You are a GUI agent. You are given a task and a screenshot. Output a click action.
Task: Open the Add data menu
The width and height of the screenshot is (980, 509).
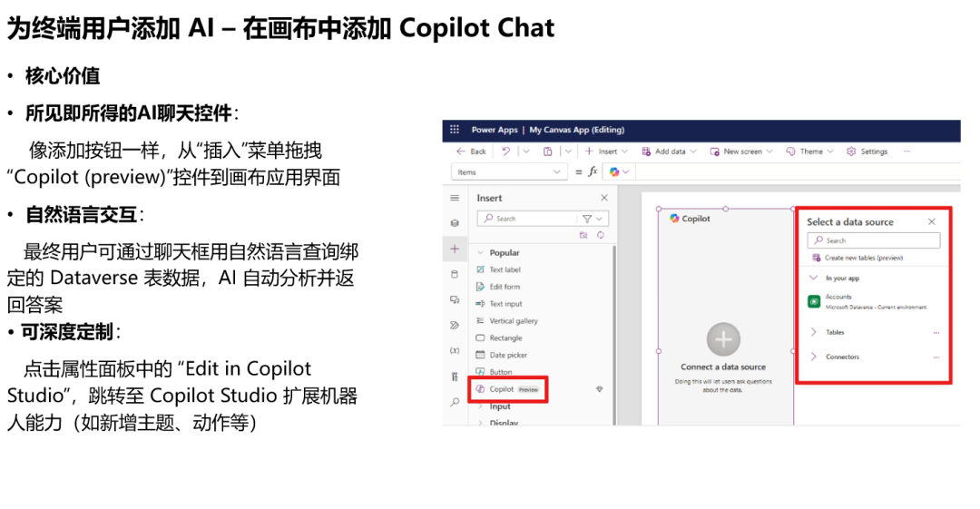click(669, 152)
